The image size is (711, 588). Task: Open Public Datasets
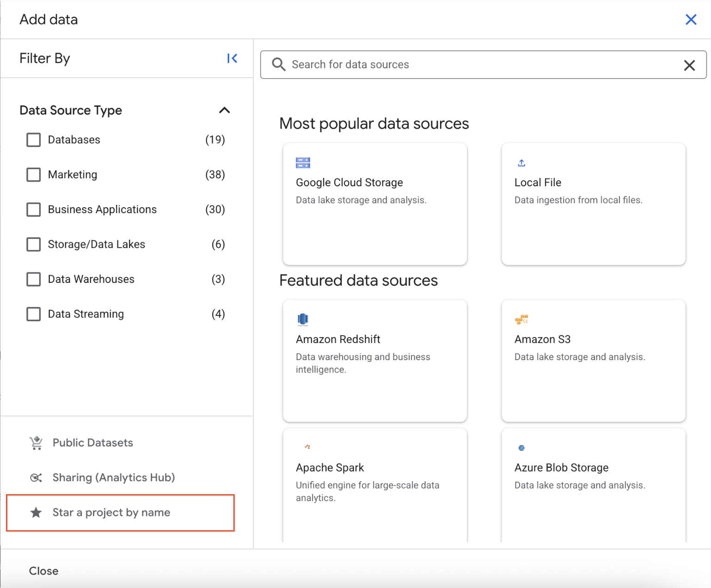tap(92, 443)
